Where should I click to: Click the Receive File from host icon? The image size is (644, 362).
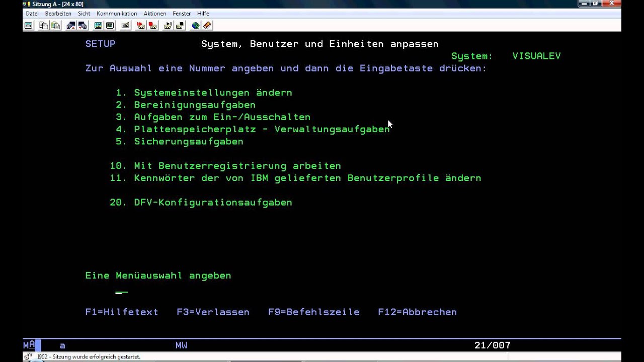point(83,25)
